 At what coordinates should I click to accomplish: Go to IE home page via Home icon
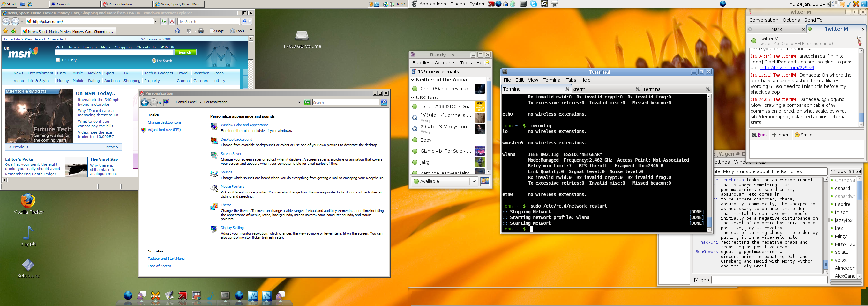(x=177, y=31)
